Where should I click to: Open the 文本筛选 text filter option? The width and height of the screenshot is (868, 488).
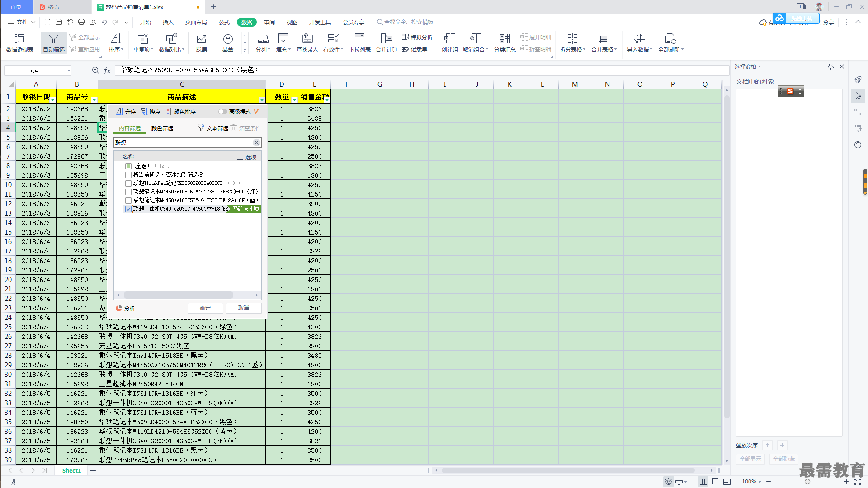coord(213,128)
